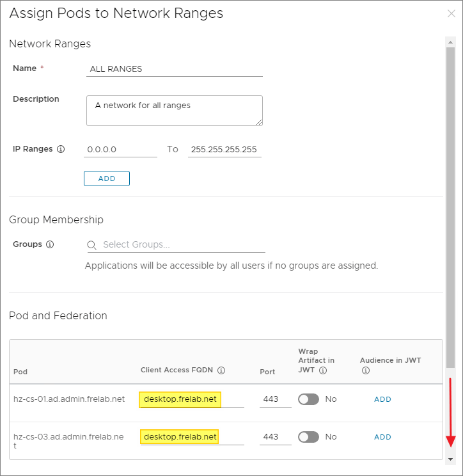This screenshot has height=476, width=463.
Task: Focus the Description text area
Action: tap(174, 111)
